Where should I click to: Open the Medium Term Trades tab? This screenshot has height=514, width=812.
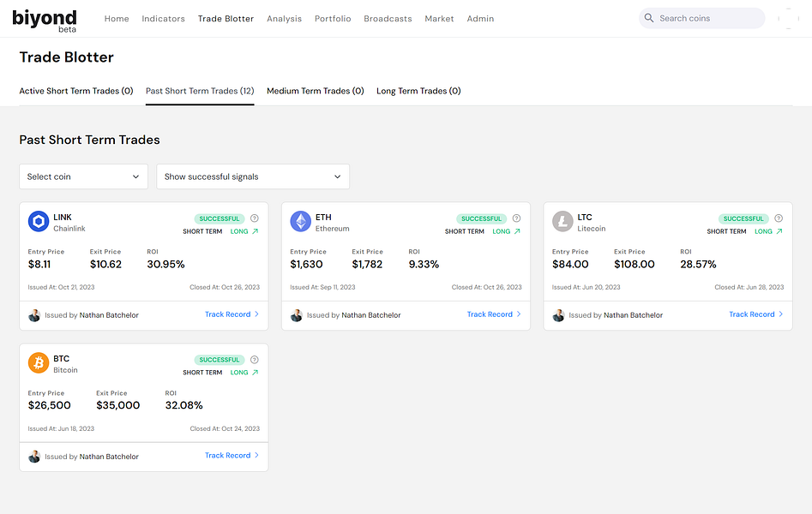[x=316, y=91]
